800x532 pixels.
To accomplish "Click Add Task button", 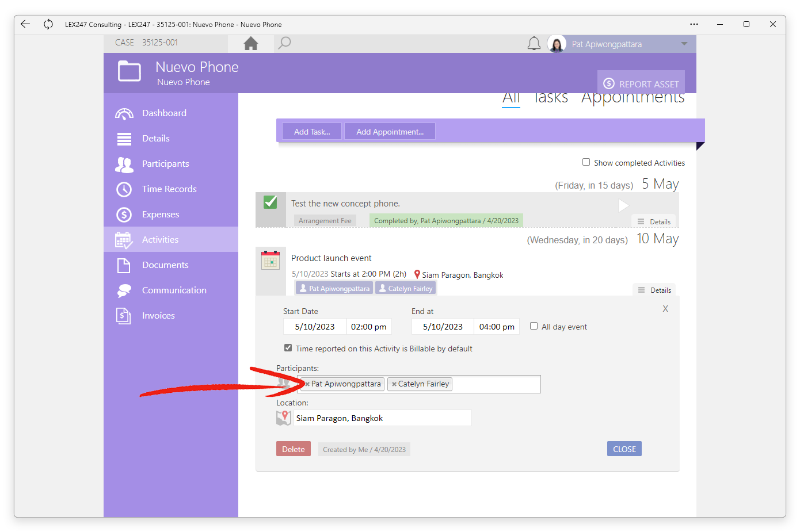I will click(x=312, y=132).
